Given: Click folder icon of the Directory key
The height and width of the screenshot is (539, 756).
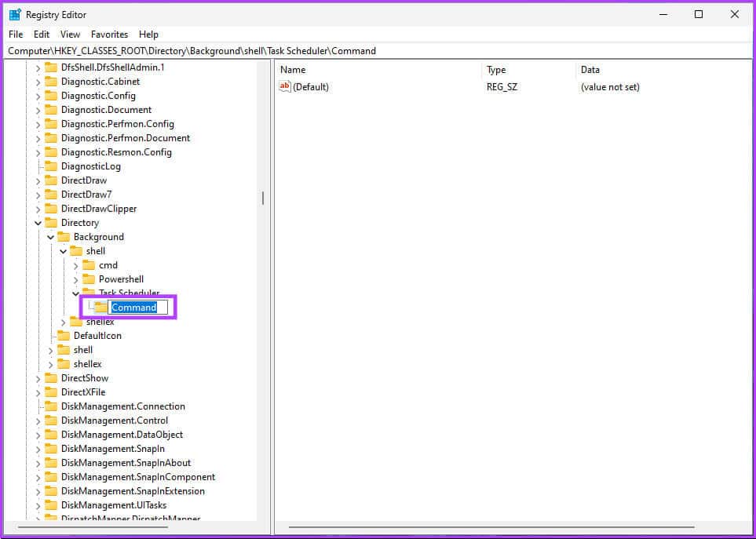Looking at the screenshot, I should pyautogui.click(x=51, y=223).
